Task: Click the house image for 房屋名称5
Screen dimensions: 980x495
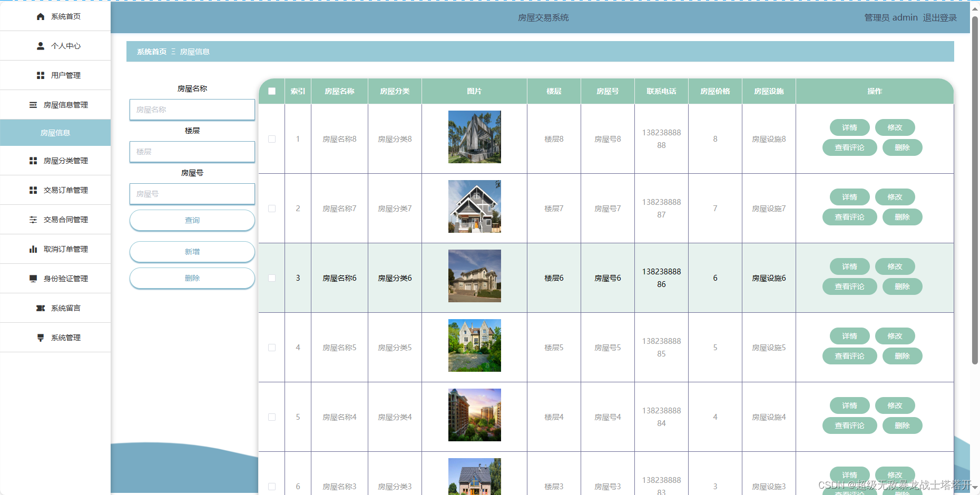Action: pos(475,345)
